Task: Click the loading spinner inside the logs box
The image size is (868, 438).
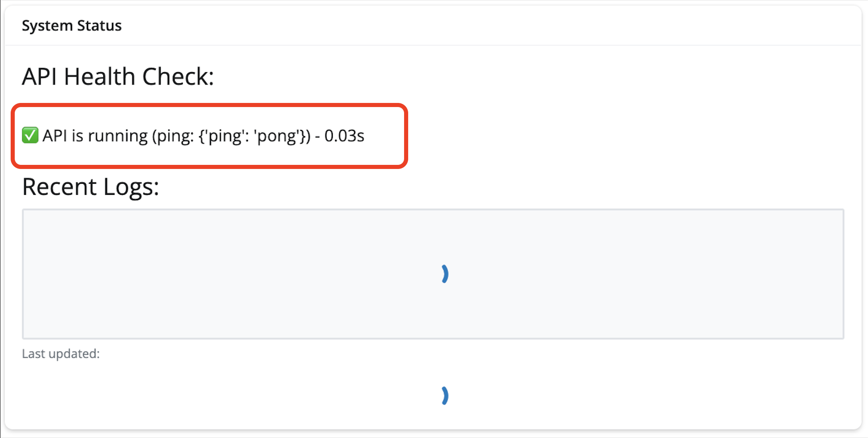Action: click(445, 274)
